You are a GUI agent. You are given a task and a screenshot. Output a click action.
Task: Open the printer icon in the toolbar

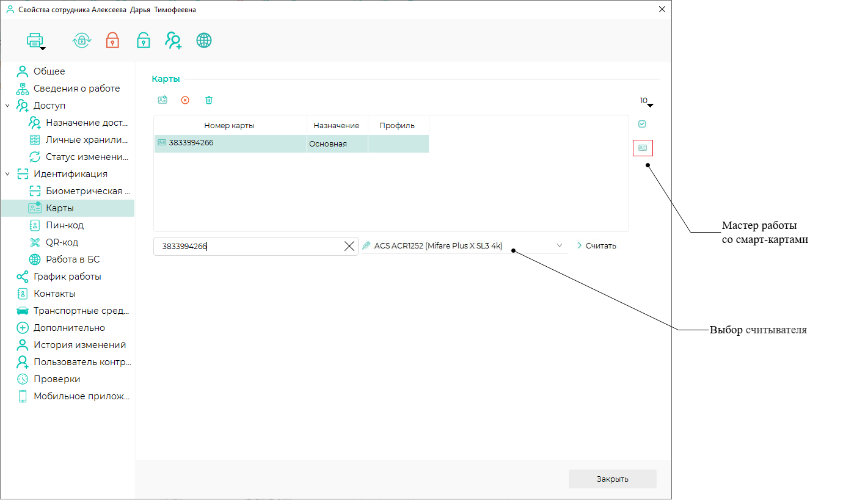pyautogui.click(x=35, y=41)
